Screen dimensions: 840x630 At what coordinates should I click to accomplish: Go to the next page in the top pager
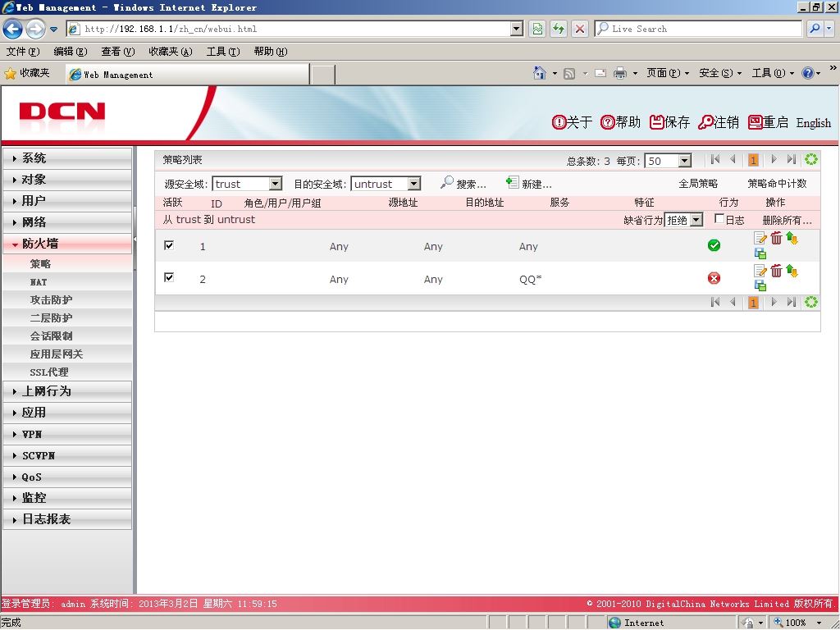point(774,160)
